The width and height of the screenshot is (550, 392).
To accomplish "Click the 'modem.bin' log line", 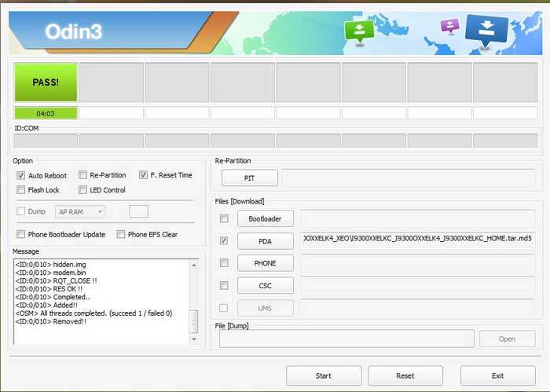I will click(x=50, y=273).
